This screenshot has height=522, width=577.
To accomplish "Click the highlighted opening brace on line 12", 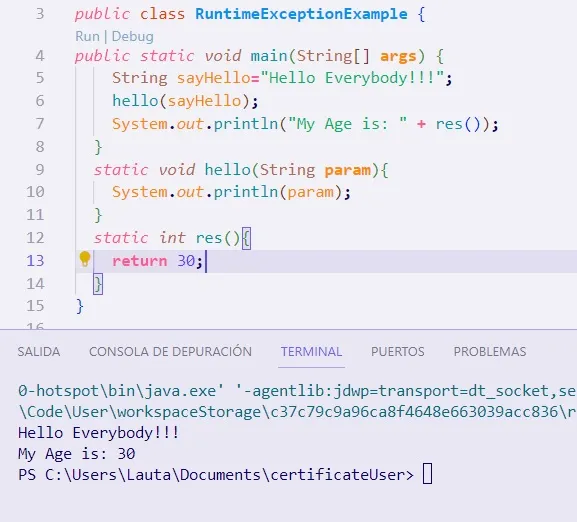I will click(246, 238).
